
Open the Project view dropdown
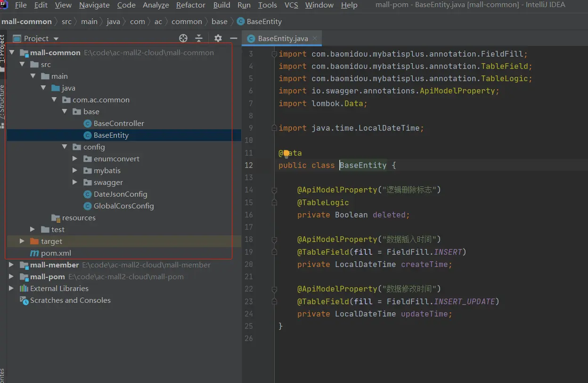click(56, 39)
